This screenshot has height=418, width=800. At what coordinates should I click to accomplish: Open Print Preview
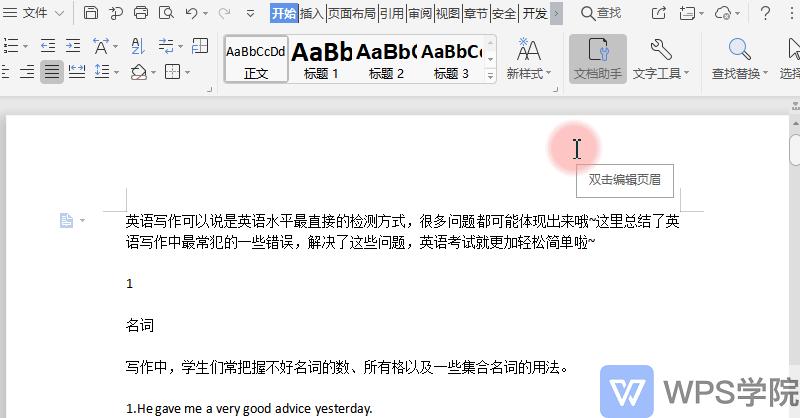click(x=166, y=13)
